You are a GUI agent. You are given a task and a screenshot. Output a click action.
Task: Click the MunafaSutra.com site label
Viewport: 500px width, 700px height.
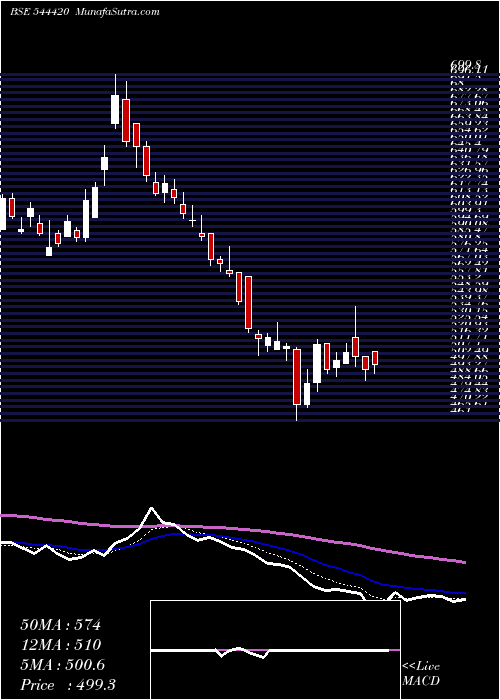[117, 12]
